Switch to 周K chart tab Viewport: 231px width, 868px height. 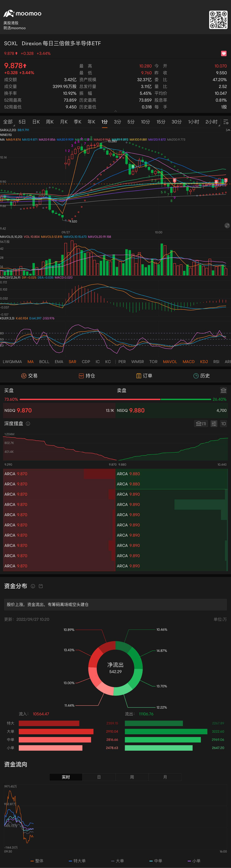pos(50,122)
